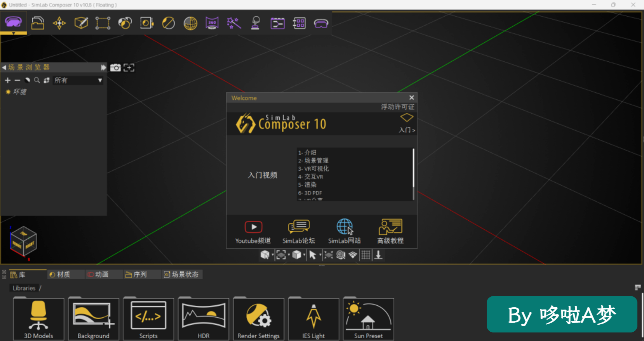Screen dimensions: 644x341
Task: Select the move/transform arrows tool
Action: click(59, 23)
